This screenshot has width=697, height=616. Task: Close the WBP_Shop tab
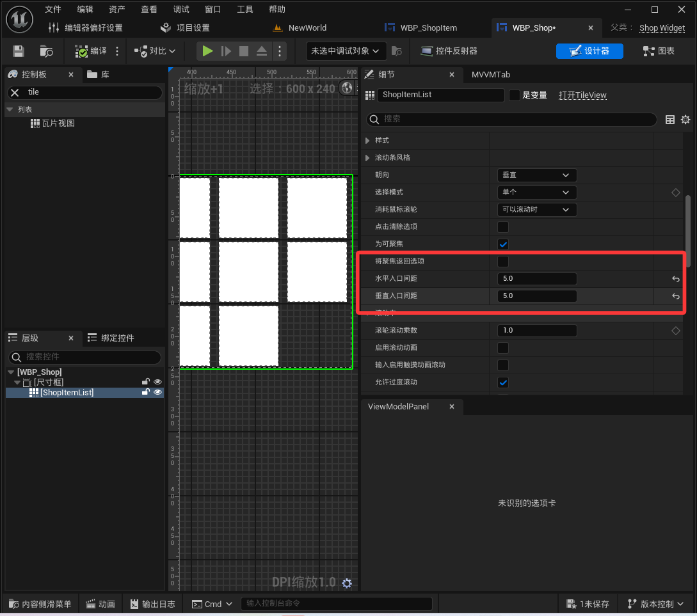pos(590,28)
